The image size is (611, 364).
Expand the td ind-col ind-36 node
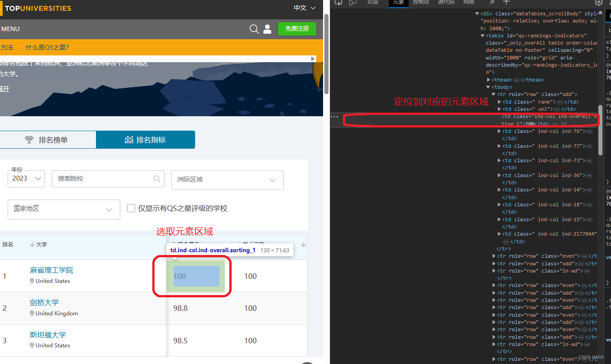pos(499,175)
